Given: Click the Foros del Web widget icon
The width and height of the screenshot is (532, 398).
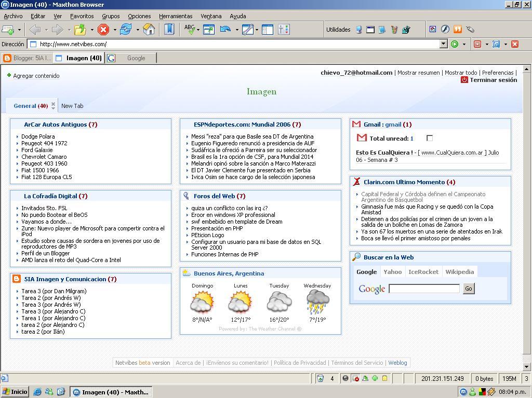Looking at the screenshot, I should [x=186, y=196].
